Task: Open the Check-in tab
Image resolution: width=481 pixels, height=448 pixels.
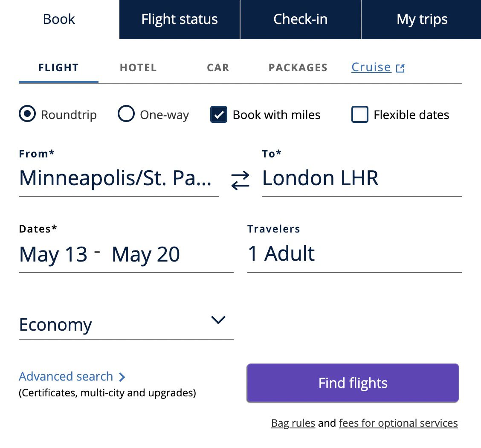Action: point(301,19)
